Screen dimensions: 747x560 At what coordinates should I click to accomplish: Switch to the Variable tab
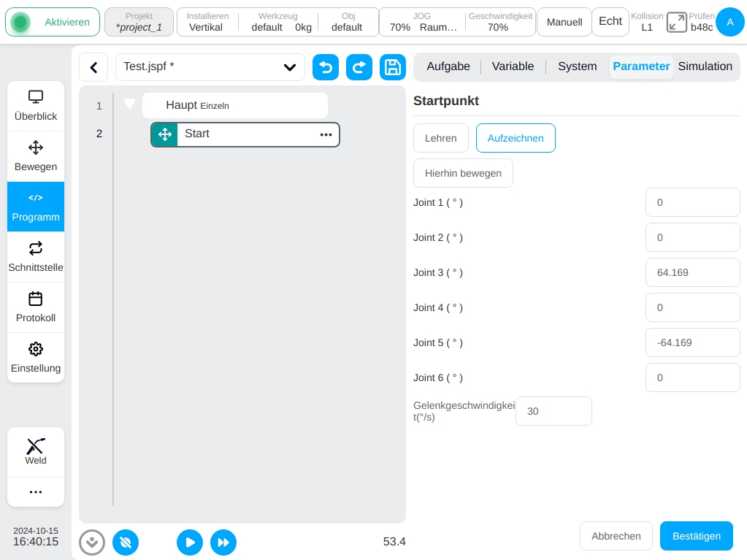point(513,66)
